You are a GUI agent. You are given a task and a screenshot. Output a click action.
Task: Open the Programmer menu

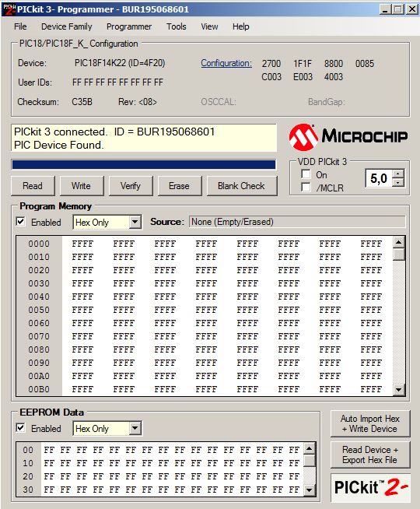tap(129, 26)
